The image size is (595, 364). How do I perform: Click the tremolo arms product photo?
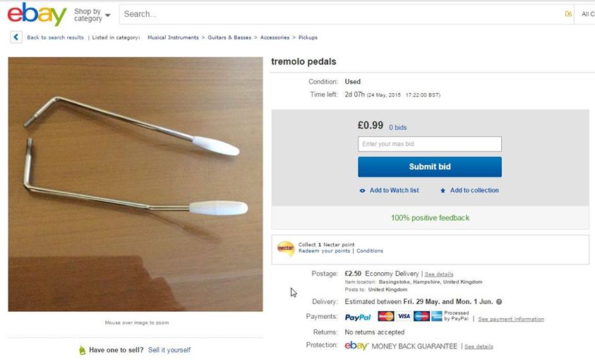[136, 184]
